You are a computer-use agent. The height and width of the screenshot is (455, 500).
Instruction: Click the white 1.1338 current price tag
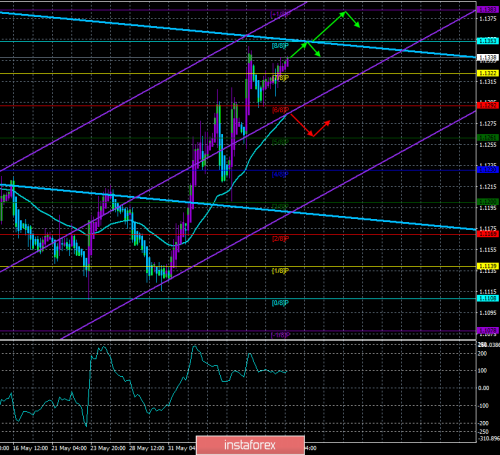pos(488,57)
